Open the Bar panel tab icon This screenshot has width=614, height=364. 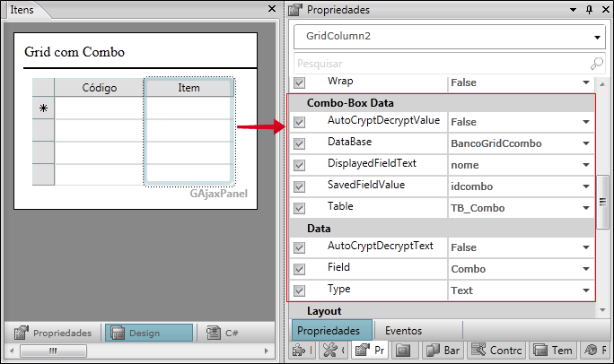point(431,351)
